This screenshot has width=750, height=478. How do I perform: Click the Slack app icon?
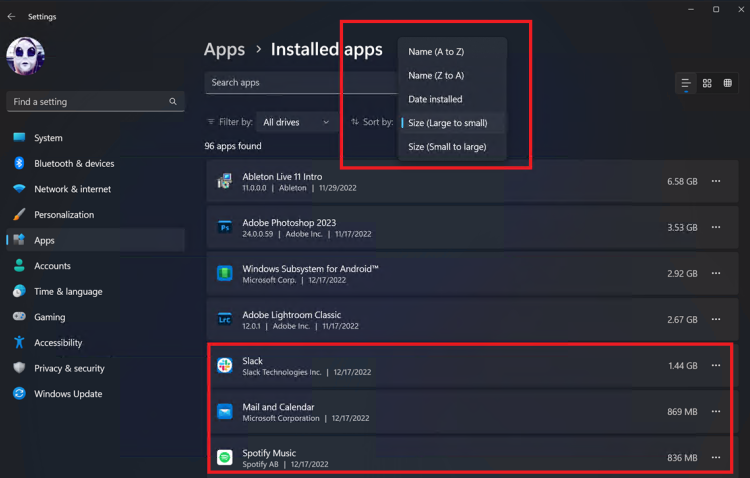click(225, 366)
